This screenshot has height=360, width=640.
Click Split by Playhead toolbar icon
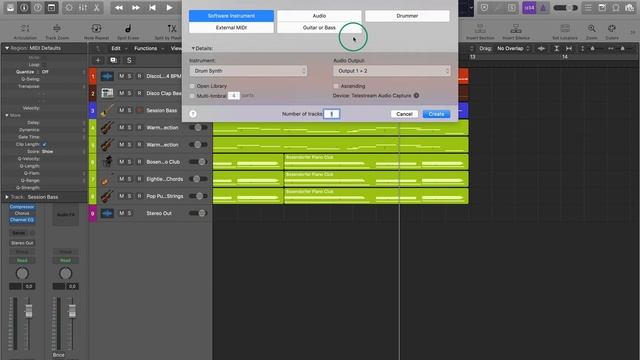pyautogui.click(x=172, y=29)
